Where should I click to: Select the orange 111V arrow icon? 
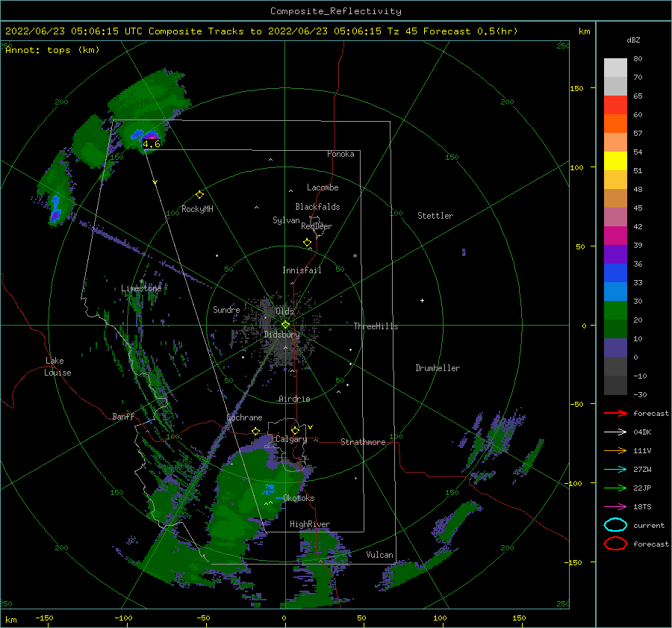[x=615, y=450]
